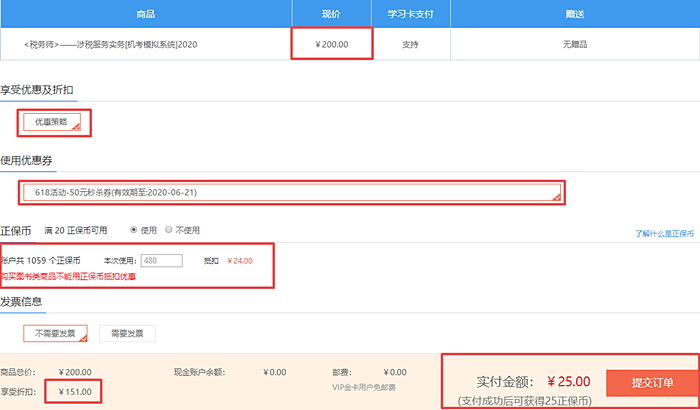Click the red 图书类商品 warning notice
This screenshot has width=700, height=410.
68,276
